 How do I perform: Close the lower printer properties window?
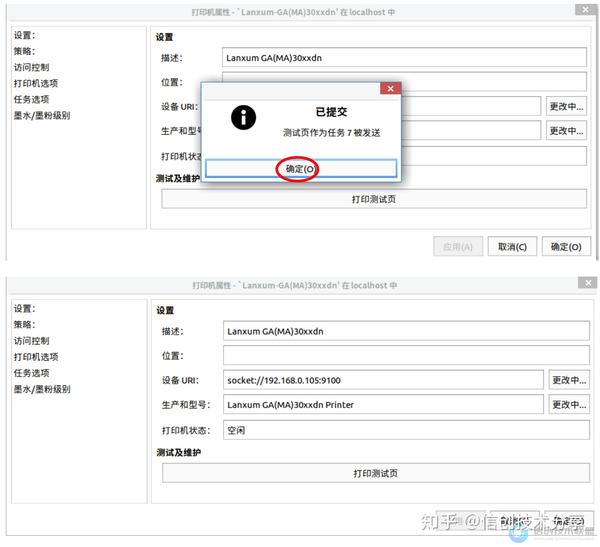coord(588,283)
